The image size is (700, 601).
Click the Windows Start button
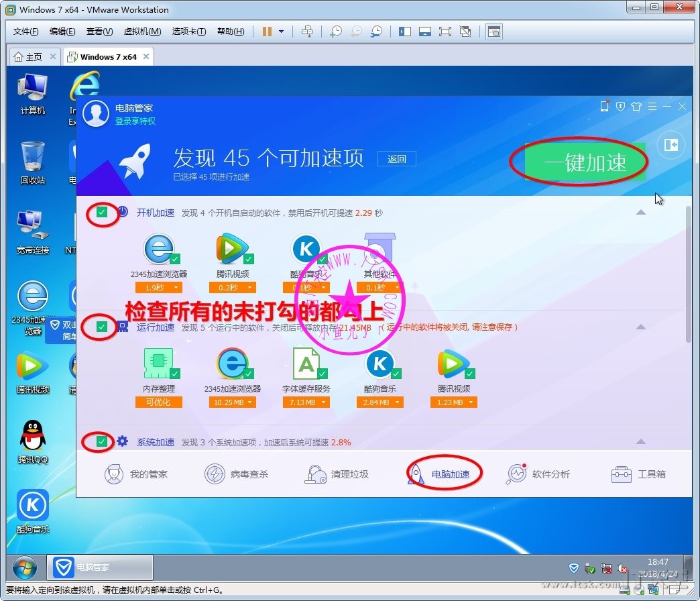[x=25, y=567]
